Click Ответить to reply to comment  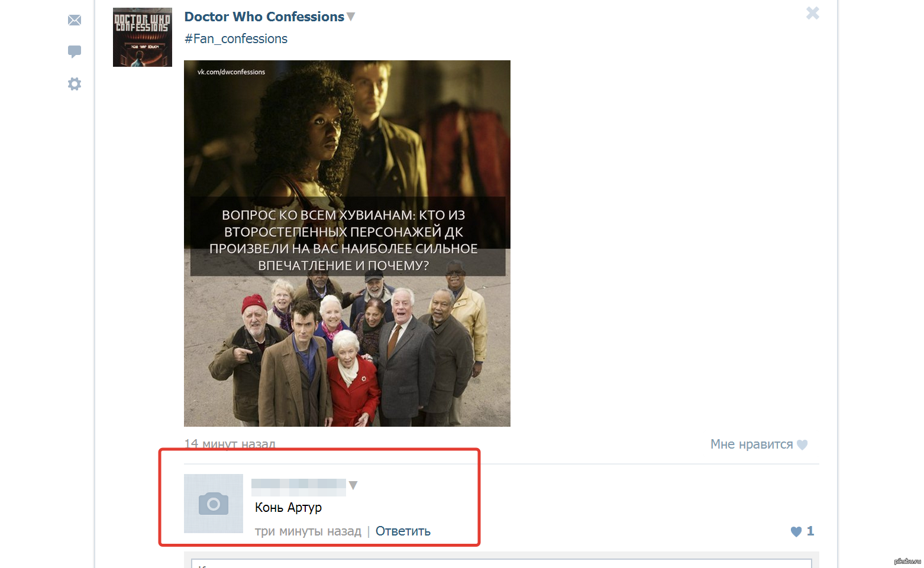pyautogui.click(x=403, y=531)
